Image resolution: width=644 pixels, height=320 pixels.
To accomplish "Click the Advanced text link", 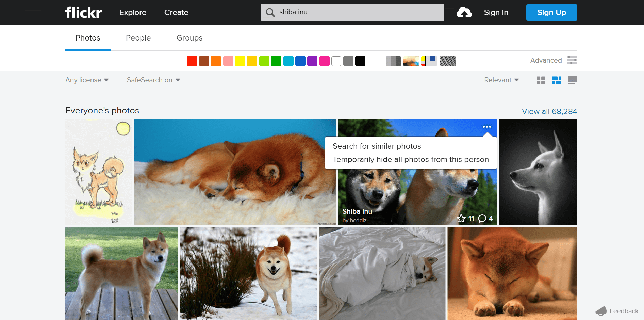I will pos(546,60).
